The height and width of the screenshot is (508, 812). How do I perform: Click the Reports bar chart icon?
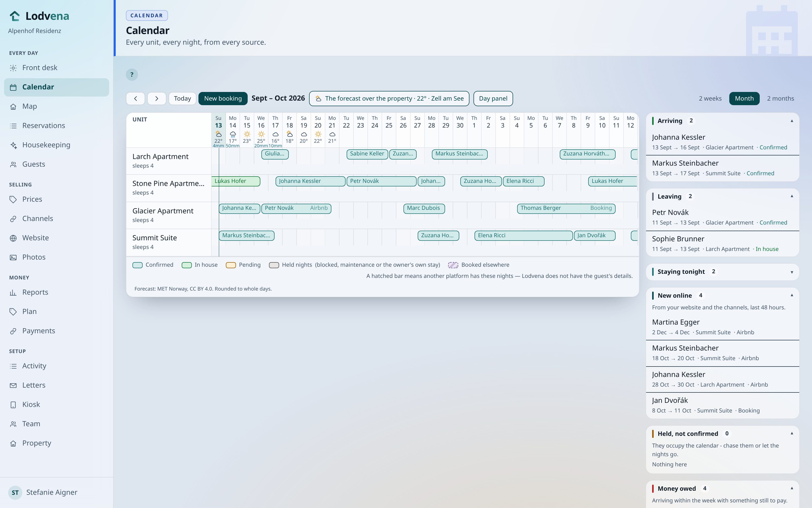point(13,292)
